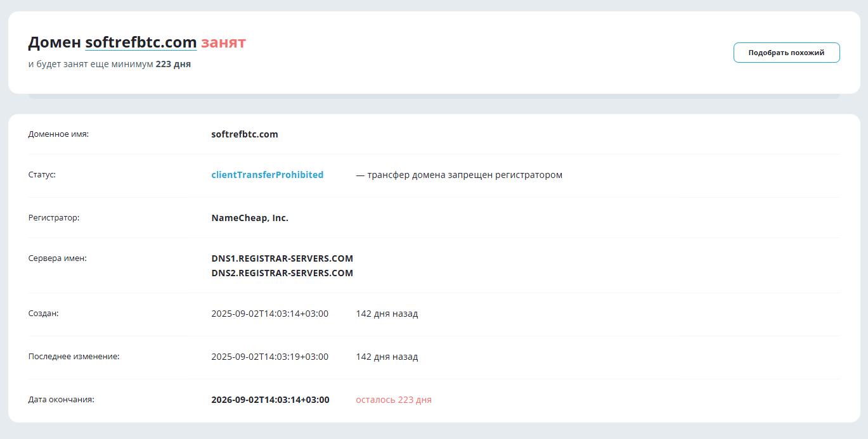Select the Последнее изменение date value

[270, 357]
